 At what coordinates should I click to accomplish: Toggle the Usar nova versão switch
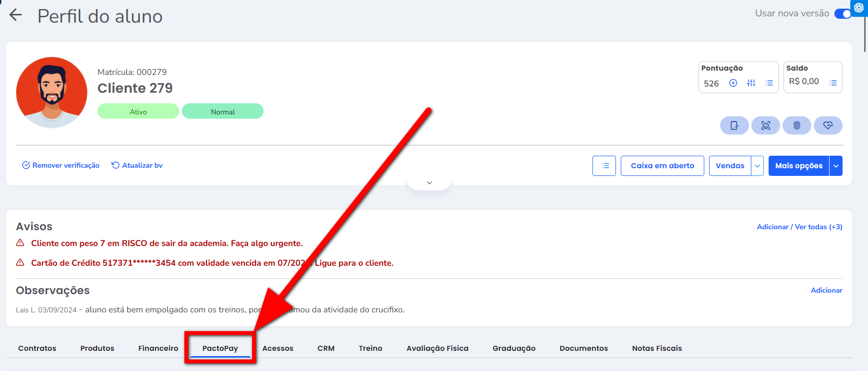pyautogui.click(x=843, y=13)
